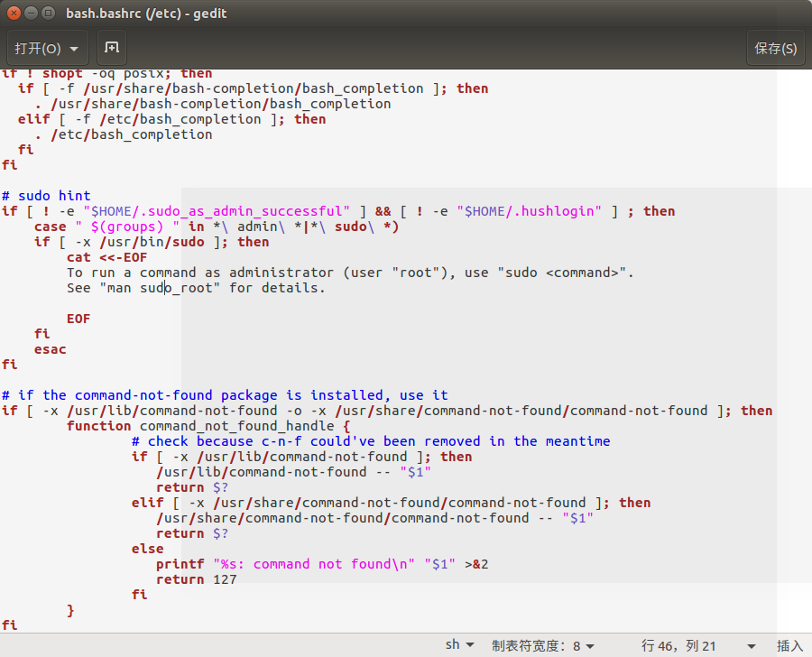Click the line '. /etc/bash_completion'
Image resolution: width=812 pixels, height=657 pixels.
[x=124, y=134]
